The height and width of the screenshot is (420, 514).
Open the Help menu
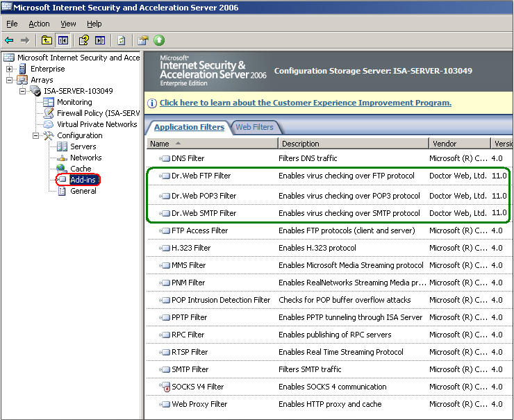94,24
